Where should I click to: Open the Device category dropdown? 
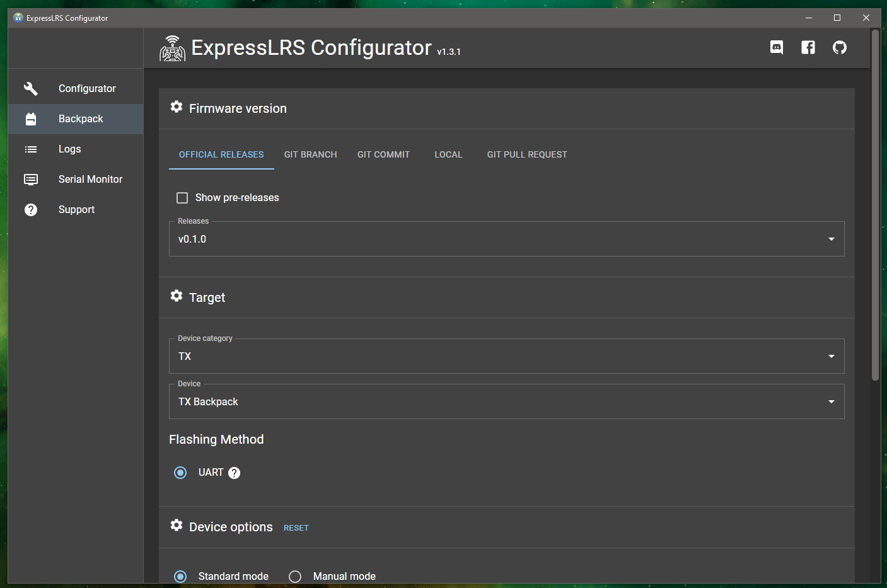pyautogui.click(x=506, y=356)
